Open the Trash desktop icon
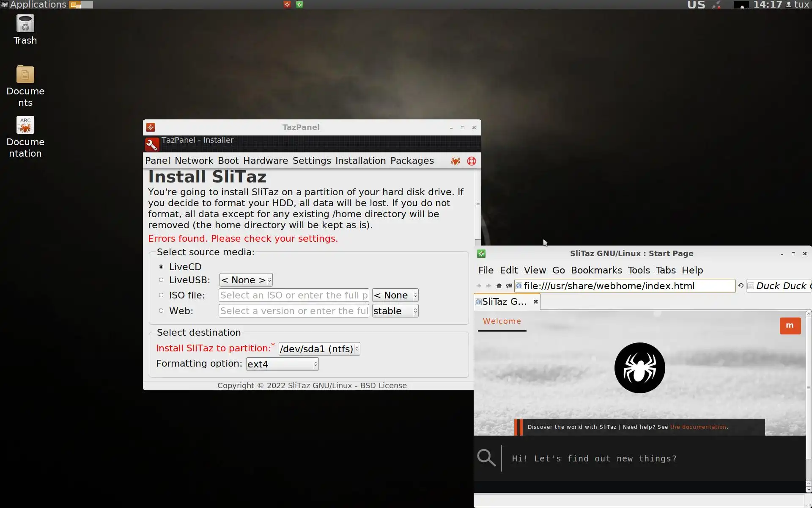 25,25
